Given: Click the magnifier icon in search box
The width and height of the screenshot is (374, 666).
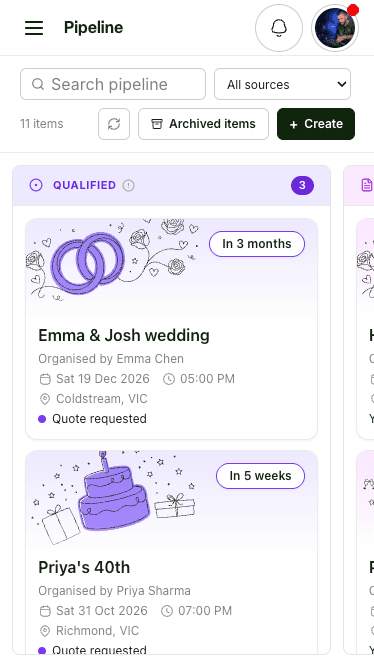Looking at the screenshot, I should pyautogui.click(x=38, y=84).
